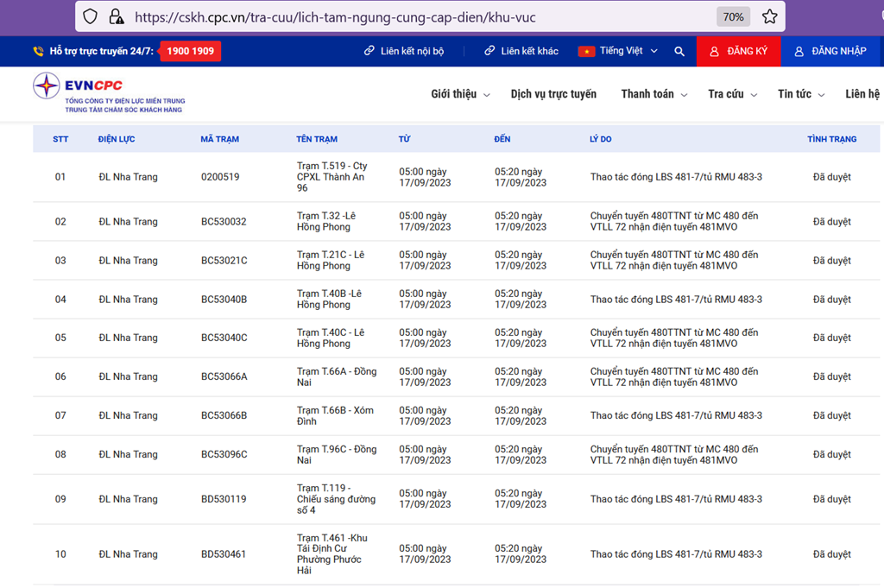Viewport: 884px width, 588px height.
Task: Click the 70% zoom level badge
Action: tap(733, 17)
